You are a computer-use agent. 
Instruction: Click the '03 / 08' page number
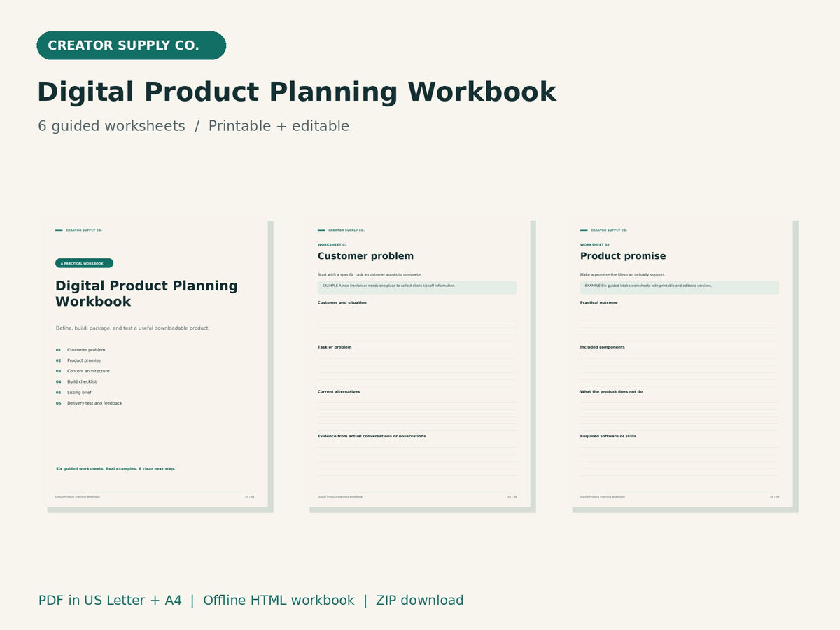tap(512, 497)
